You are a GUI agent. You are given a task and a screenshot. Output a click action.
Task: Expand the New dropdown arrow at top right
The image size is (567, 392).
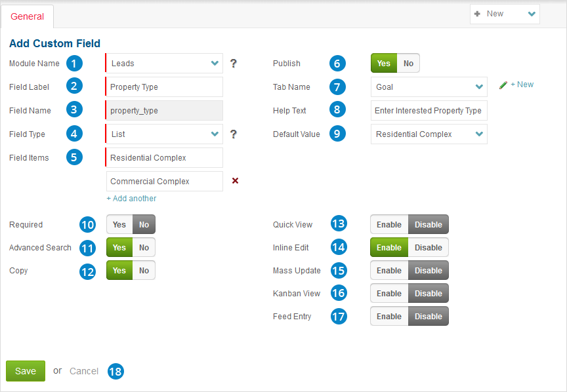(532, 14)
